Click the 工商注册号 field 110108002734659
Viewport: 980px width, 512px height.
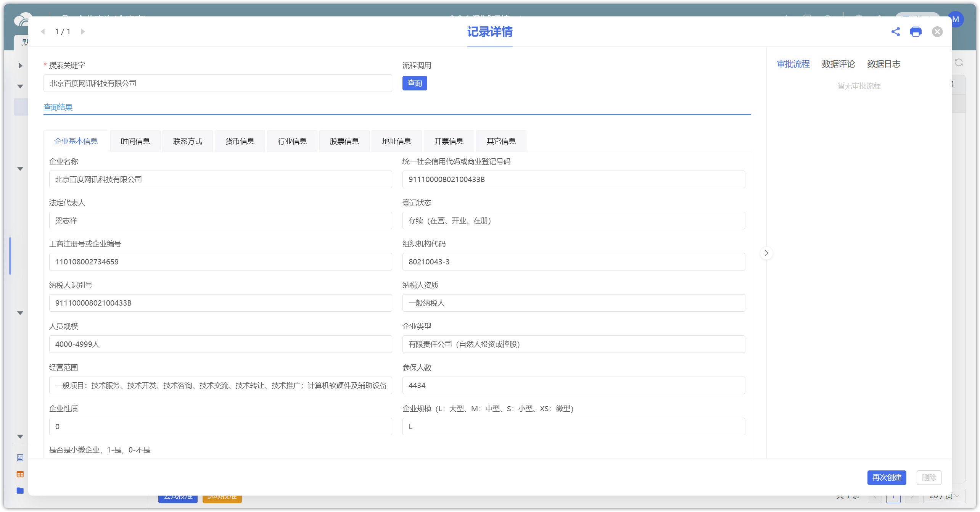(220, 262)
